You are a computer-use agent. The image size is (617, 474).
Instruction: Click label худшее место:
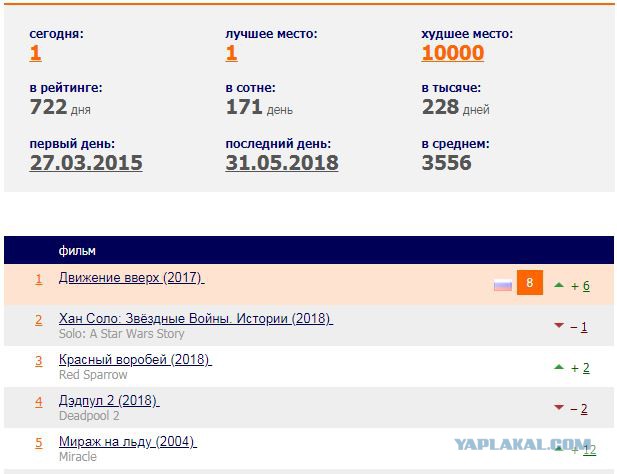[x=467, y=34]
